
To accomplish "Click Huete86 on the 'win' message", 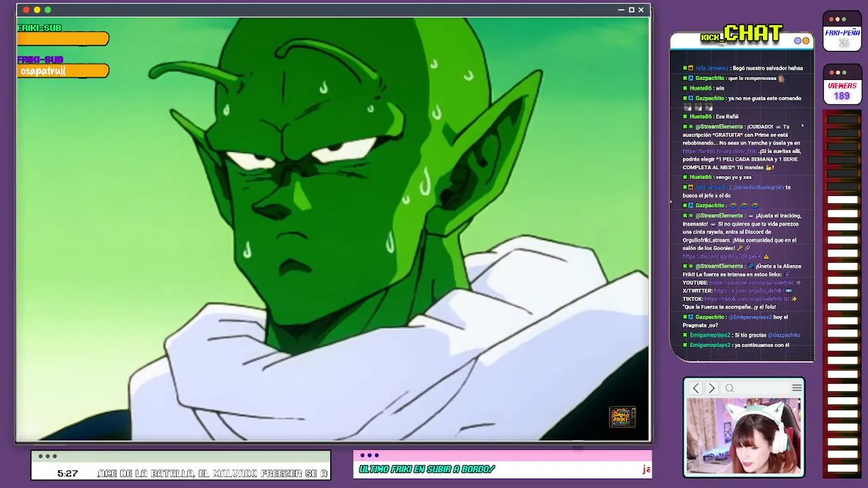I will [x=701, y=88].
